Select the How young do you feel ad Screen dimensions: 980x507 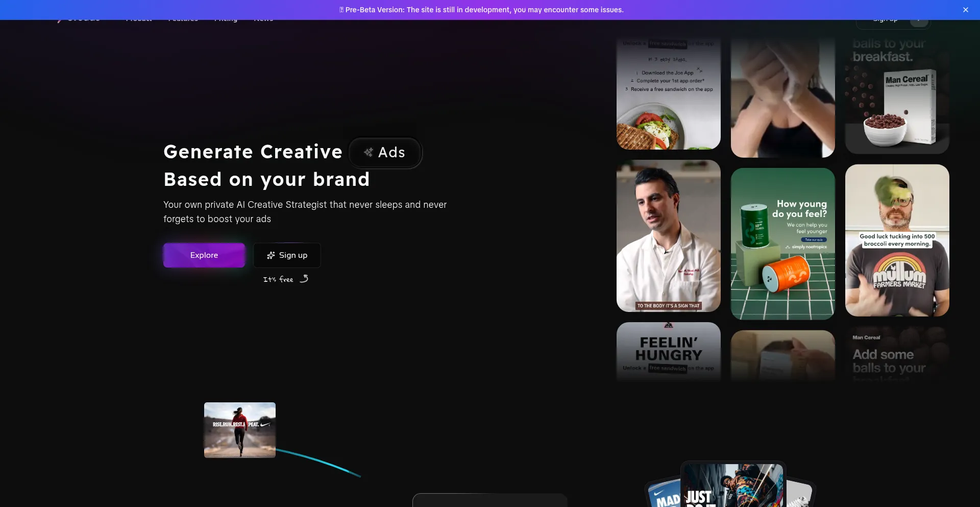pos(782,244)
